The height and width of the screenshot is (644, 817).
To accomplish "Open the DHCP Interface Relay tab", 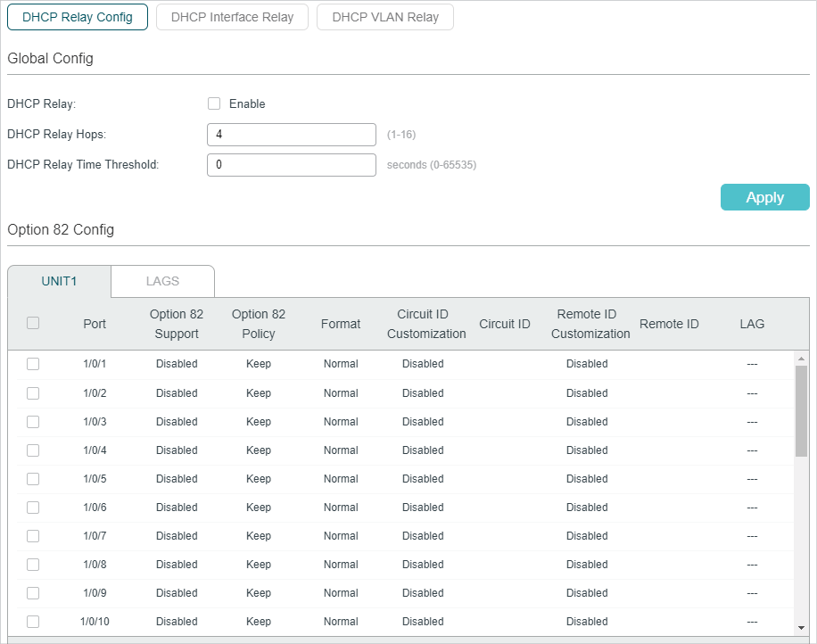I will [x=232, y=17].
